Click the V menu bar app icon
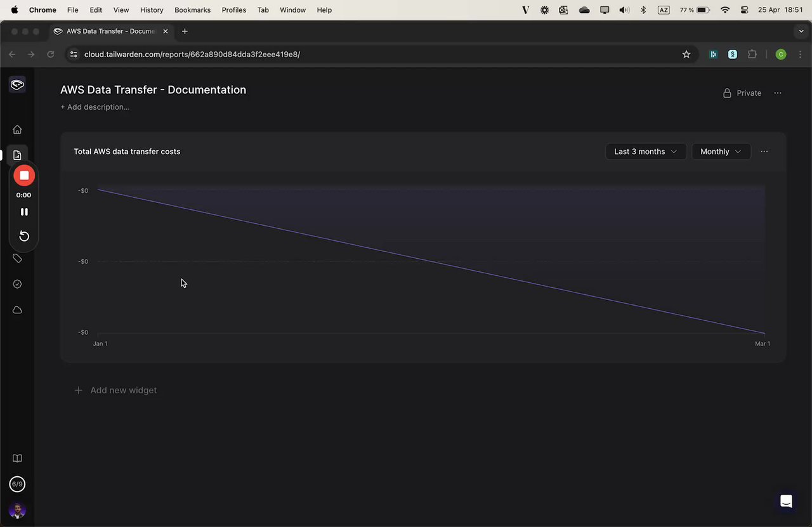812x527 pixels. (x=525, y=10)
